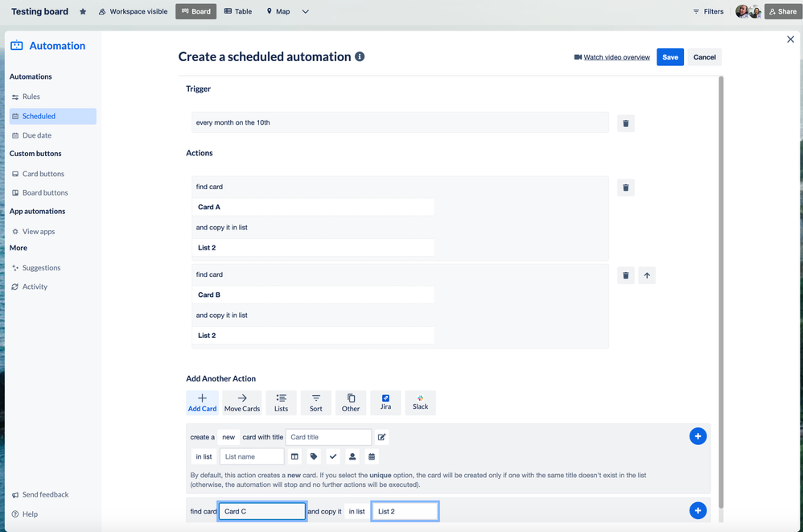Cancel automation creation

704,57
